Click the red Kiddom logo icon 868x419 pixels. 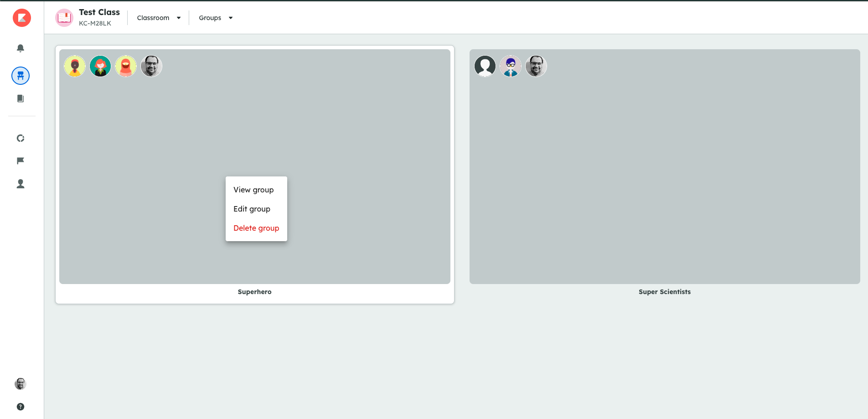(x=21, y=18)
